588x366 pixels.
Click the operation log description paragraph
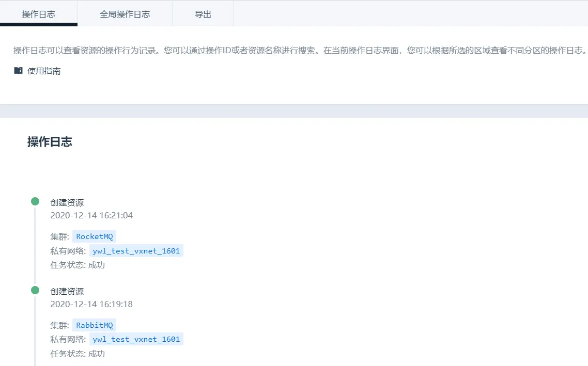[300, 51]
